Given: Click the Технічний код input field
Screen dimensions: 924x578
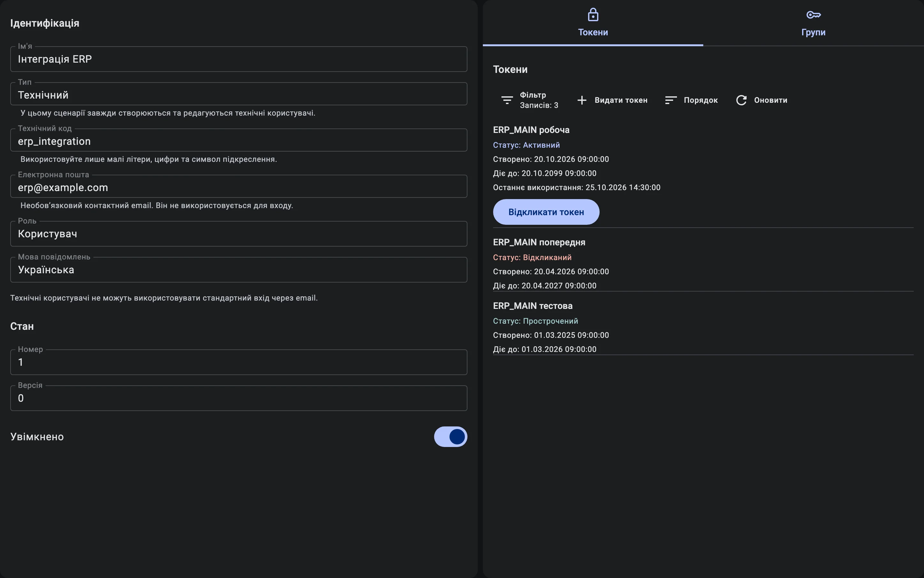Looking at the screenshot, I should 239,140.
